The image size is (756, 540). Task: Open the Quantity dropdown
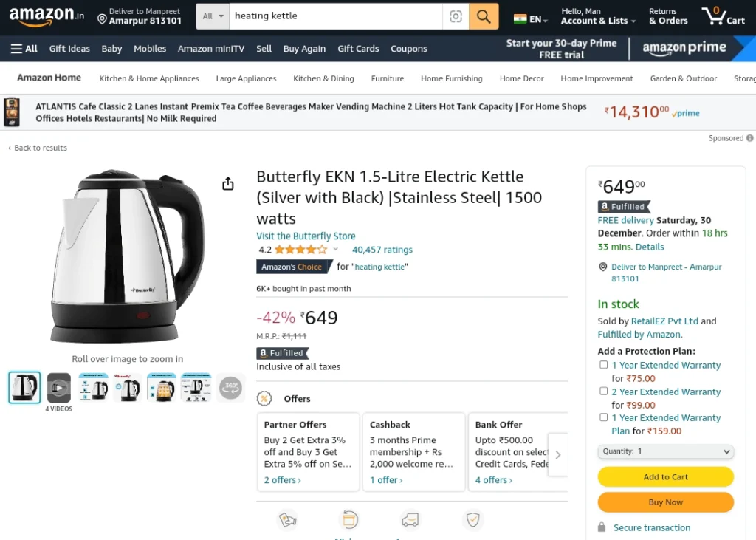pos(666,451)
